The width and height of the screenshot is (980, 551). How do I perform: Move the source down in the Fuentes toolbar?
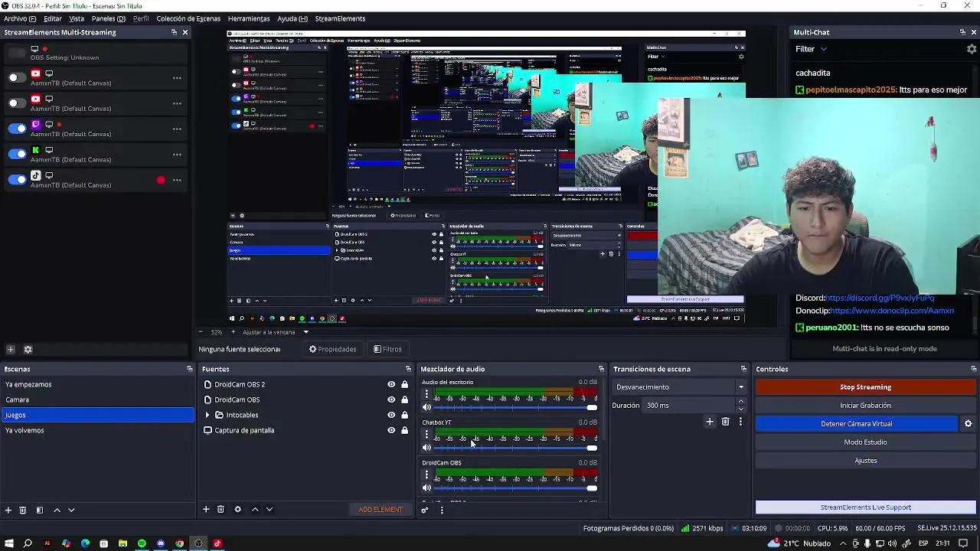(x=269, y=510)
